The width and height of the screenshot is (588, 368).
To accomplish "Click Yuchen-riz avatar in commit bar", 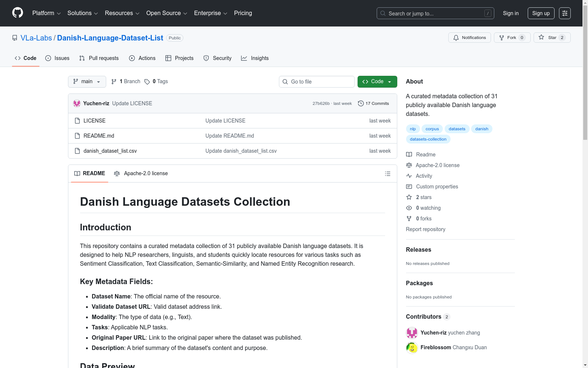I will pyautogui.click(x=77, y=103).
